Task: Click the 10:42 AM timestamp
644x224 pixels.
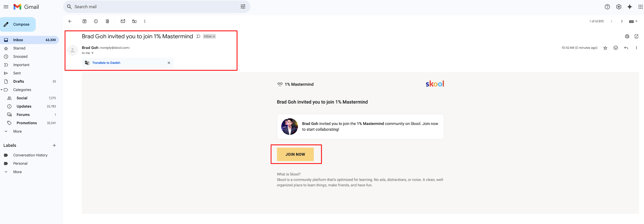Action: pyautogui.click(x=579, y=48)
